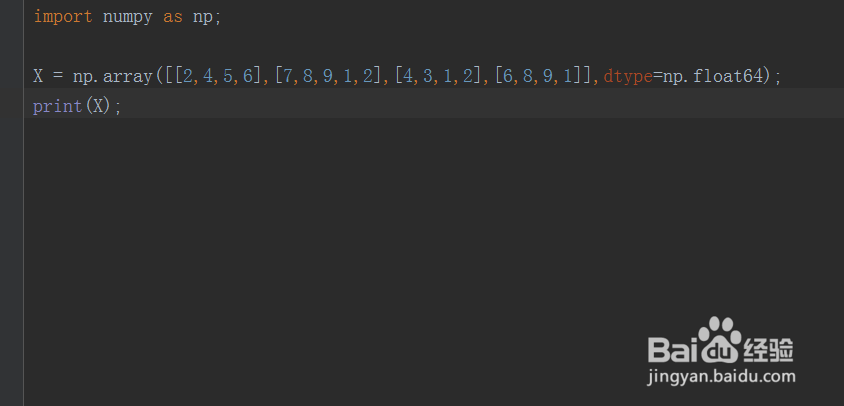Click X inside print parentheses

[x=98, y=106]
